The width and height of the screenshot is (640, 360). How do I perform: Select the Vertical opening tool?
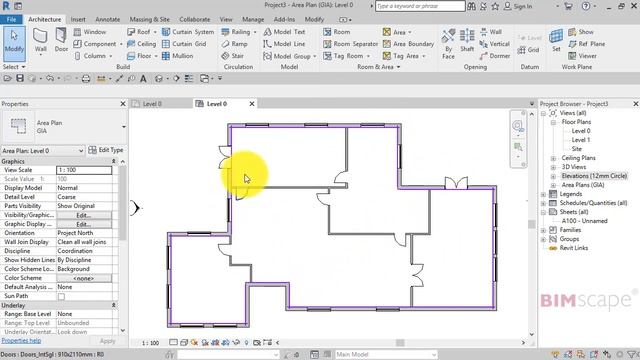(495, 44)
